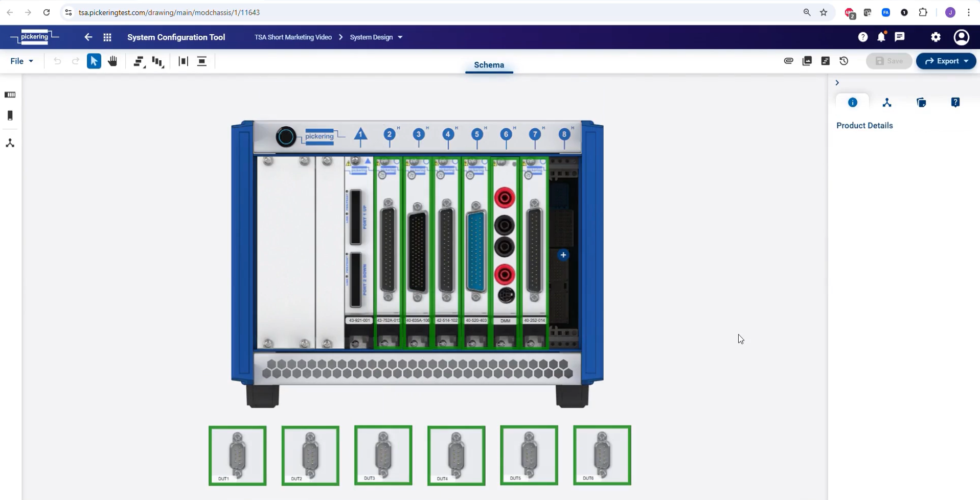Click the back arrow button
This screenshot has height=500, width=980.
click(x=88, y=37)
